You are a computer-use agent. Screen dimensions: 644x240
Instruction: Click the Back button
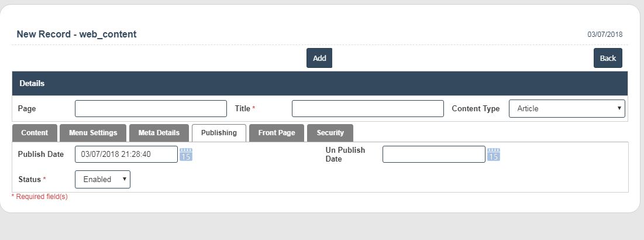(608, 58)
